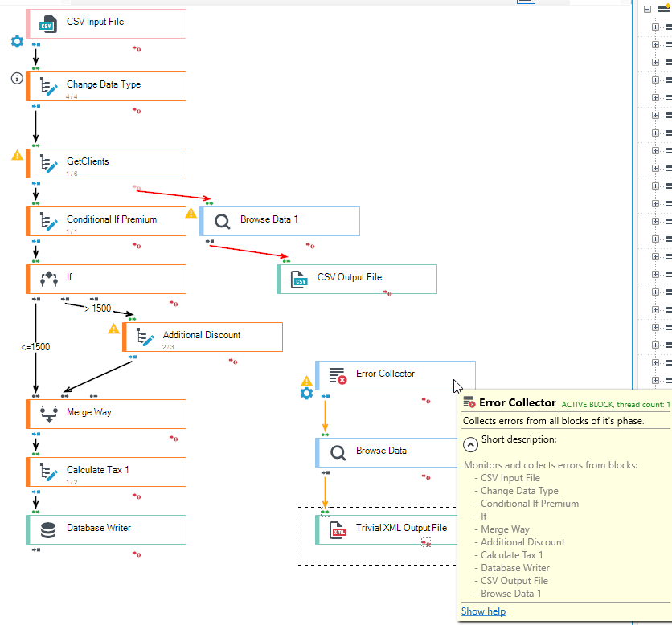
Task: Collapse the Short description section in tooltip
Action: (470, 445)
